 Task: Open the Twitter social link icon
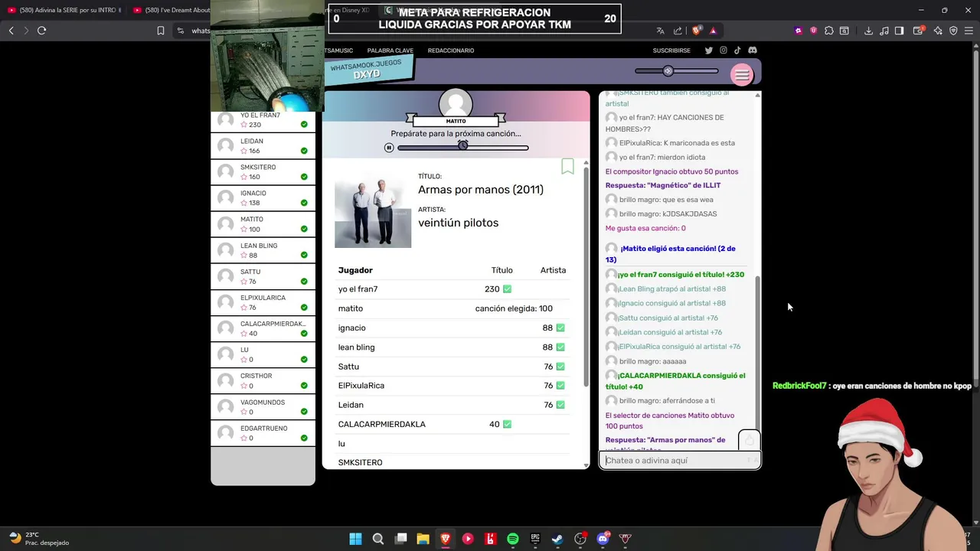click(708, 51)
